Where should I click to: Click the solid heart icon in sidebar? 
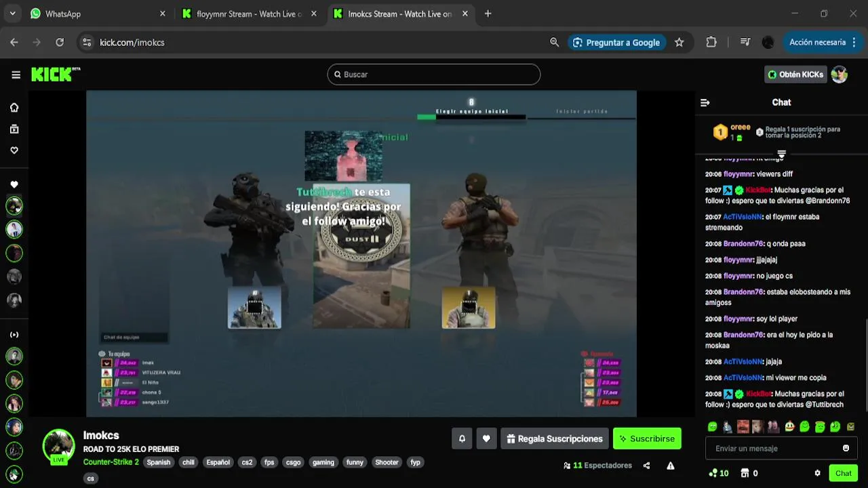click(14, 184)
